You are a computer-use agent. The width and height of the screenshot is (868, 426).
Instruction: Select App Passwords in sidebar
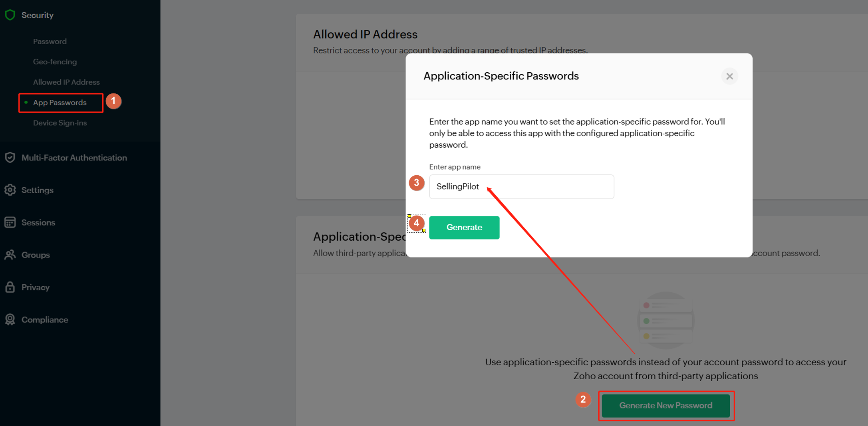(60, 103)
